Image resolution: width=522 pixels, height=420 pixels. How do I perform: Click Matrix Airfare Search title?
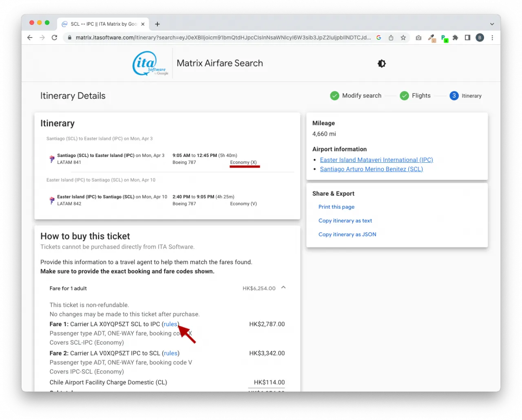click(x=220, y=63)
